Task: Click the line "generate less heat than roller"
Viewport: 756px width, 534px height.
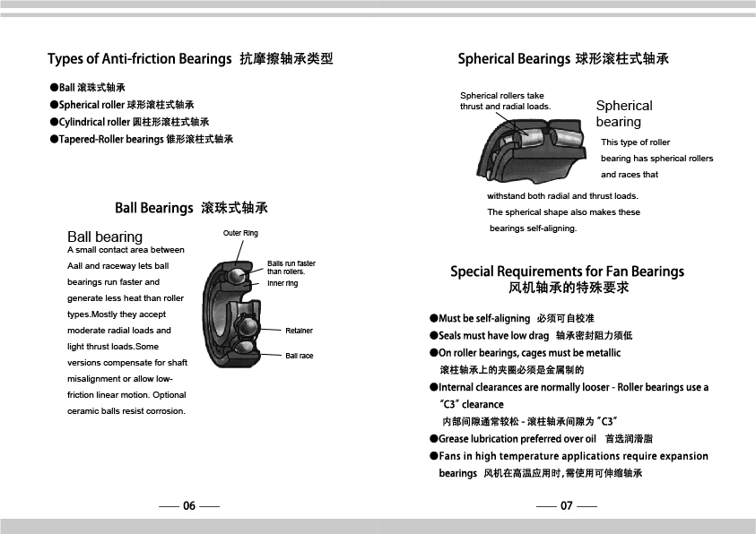Action: coord(126,298)
